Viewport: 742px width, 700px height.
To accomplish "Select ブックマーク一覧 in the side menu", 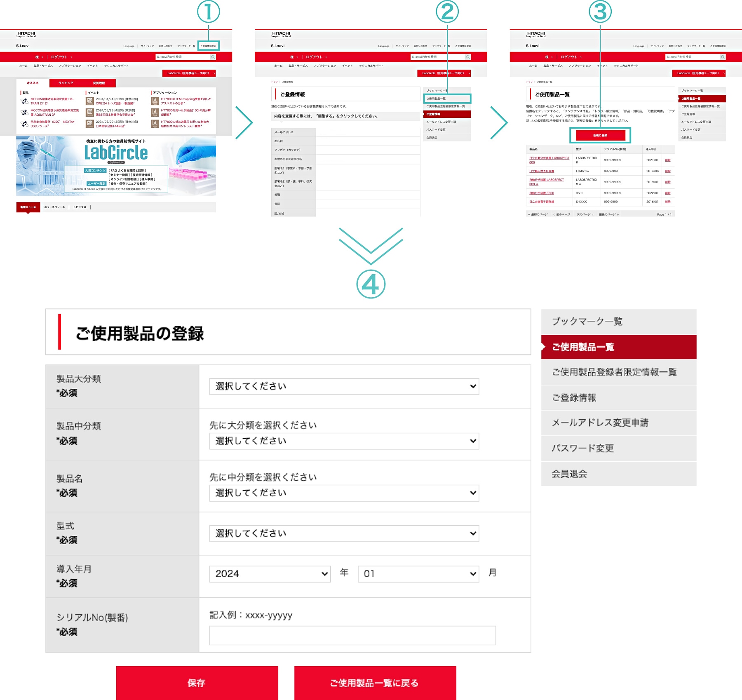I will (618, 322).
